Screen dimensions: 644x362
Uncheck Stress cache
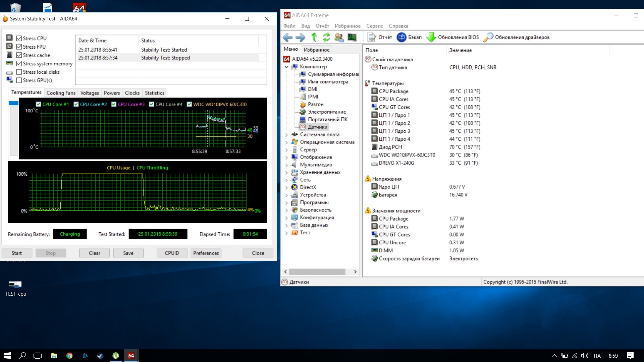(19, 55)
